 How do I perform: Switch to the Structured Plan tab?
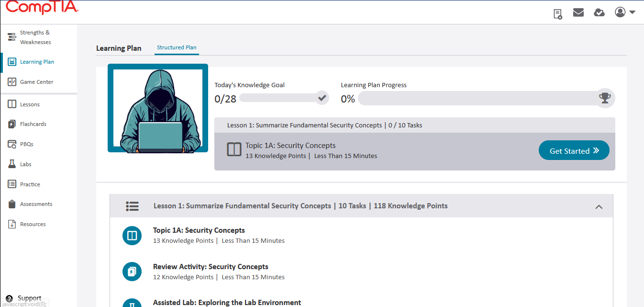click(x=177, y=47)
